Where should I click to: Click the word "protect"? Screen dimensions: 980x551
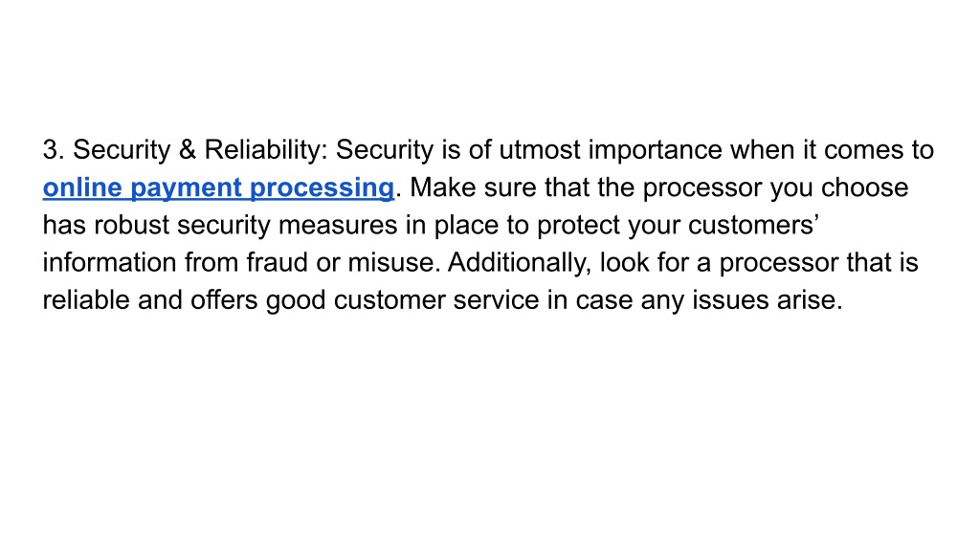coord(578,226)
